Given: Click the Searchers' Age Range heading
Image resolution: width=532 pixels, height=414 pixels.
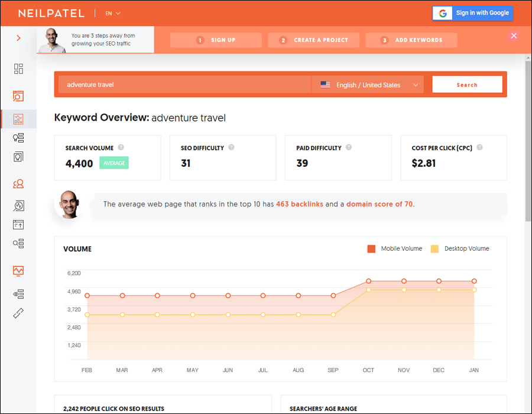Looking at the screenshot, I should tap(323, 409).
